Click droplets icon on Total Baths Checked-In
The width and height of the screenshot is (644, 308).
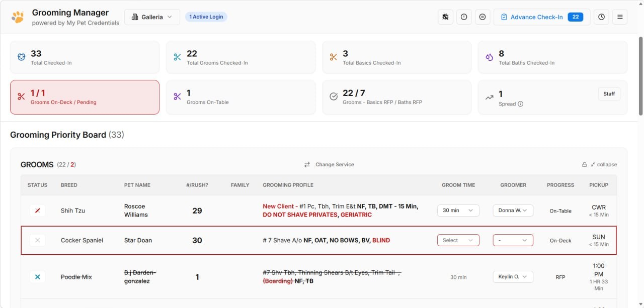(489, 57)
